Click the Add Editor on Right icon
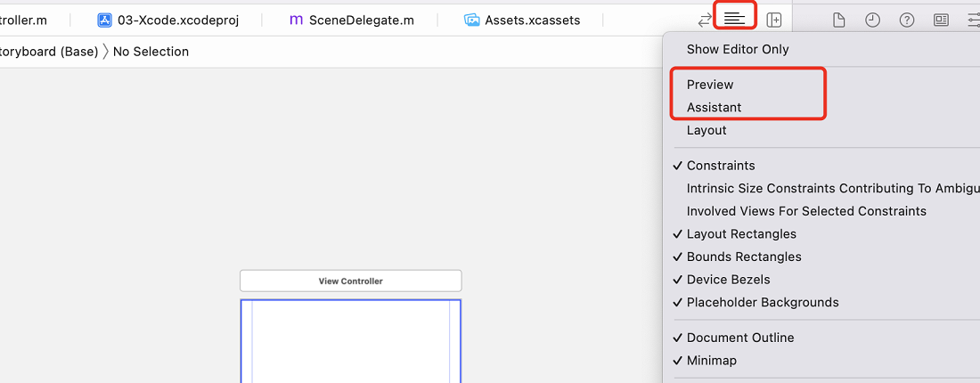The image size is (980, 383). coord(773,20)
